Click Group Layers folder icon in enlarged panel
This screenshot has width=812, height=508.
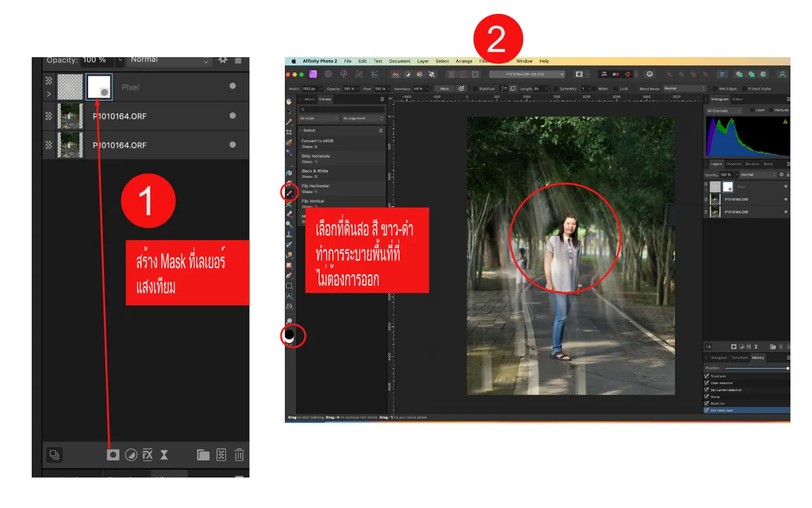203,455
